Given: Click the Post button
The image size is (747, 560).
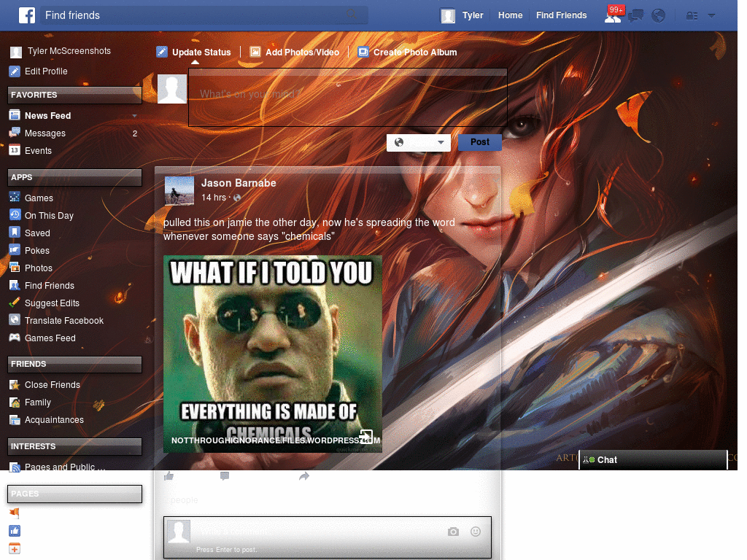Looking at the screenshot, I should [480, 142].
